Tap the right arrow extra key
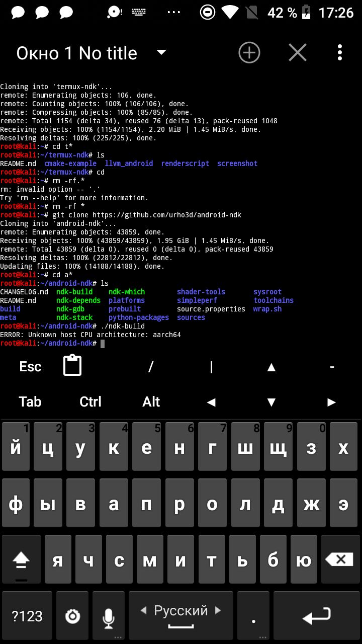Screen dimensions: 362x644 click(x=331, y=402)
